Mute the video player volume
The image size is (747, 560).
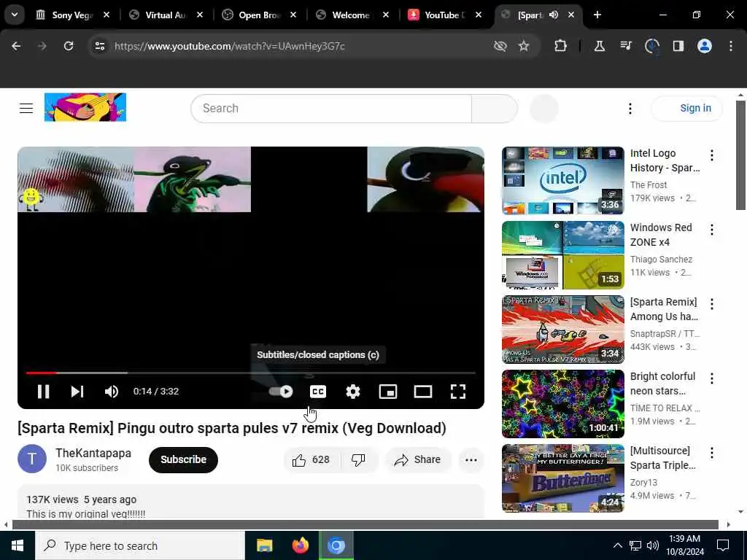[112, 392]
